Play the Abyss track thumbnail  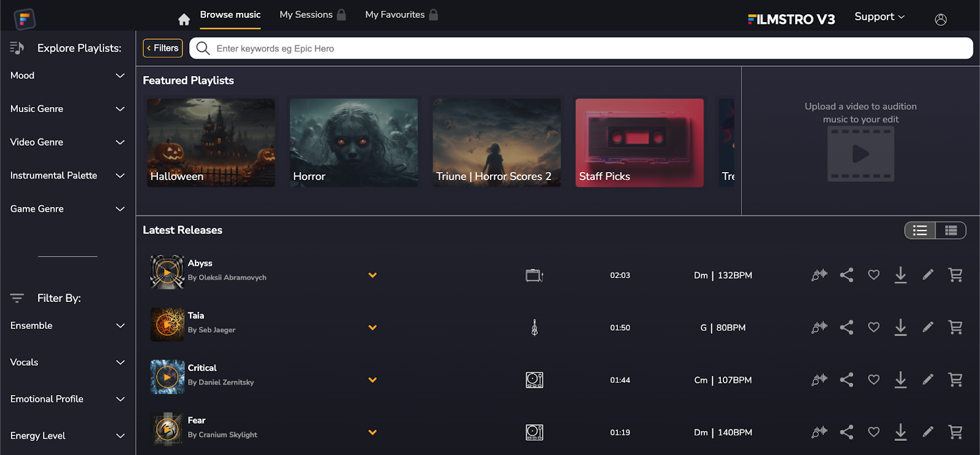[167, 272]
